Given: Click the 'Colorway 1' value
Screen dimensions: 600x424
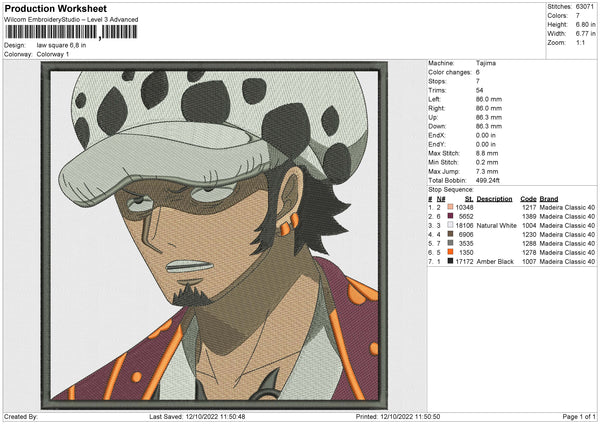Looking at the screenshot, I should point(53,54).
